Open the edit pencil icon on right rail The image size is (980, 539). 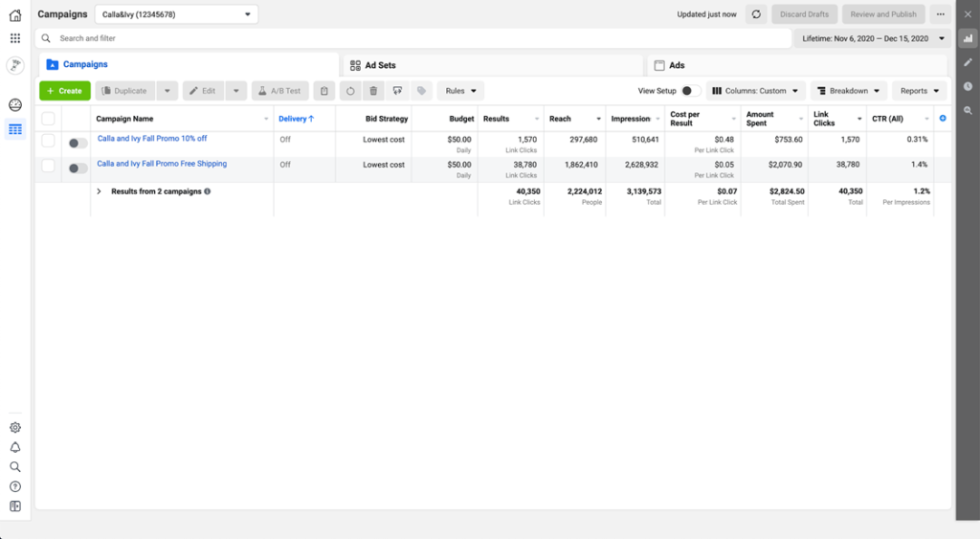[968, 62]
